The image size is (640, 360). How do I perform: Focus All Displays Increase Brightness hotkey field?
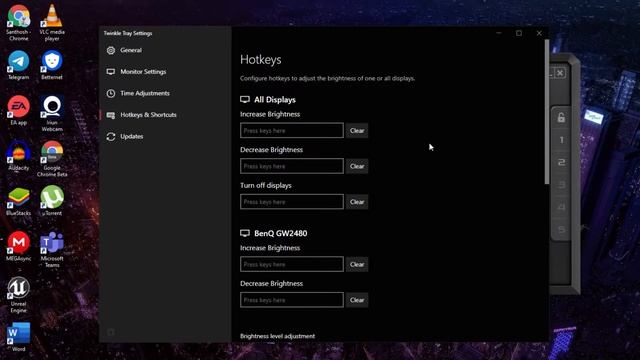pyautogui.click(x=292, y=131)
